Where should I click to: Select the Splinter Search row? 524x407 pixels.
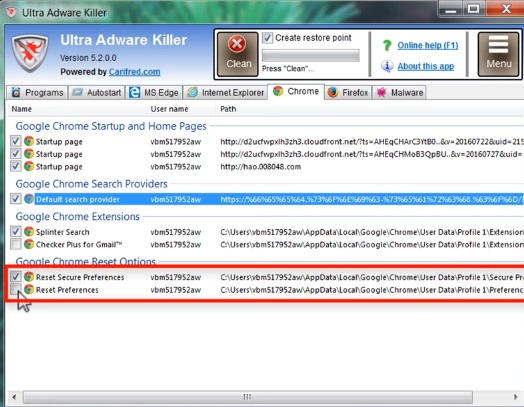tap(266, 232)
